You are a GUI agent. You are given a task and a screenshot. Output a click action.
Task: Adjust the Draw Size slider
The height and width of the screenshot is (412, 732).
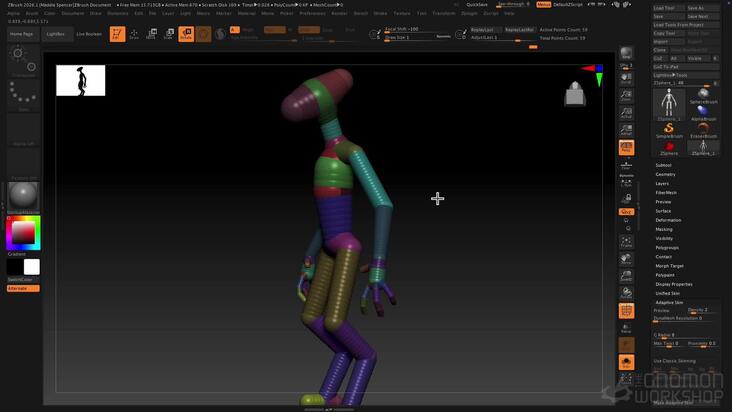(x=418, y=37)
